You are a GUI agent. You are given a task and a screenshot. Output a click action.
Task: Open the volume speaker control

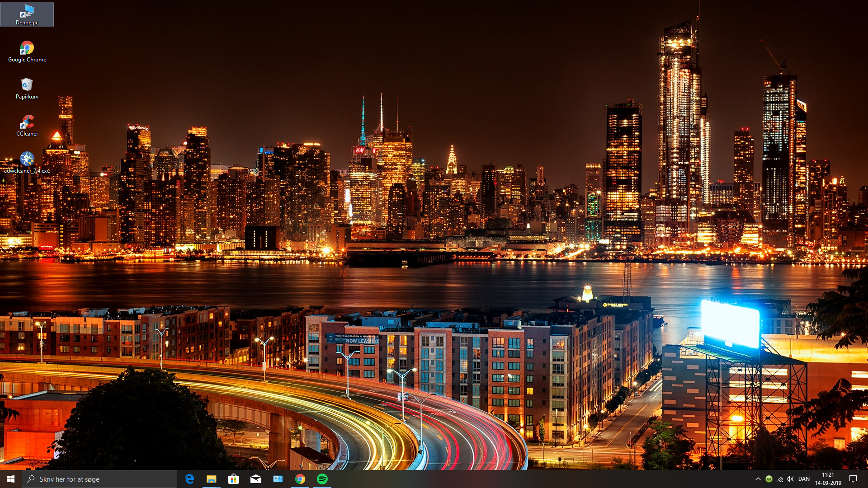[790, 479]
